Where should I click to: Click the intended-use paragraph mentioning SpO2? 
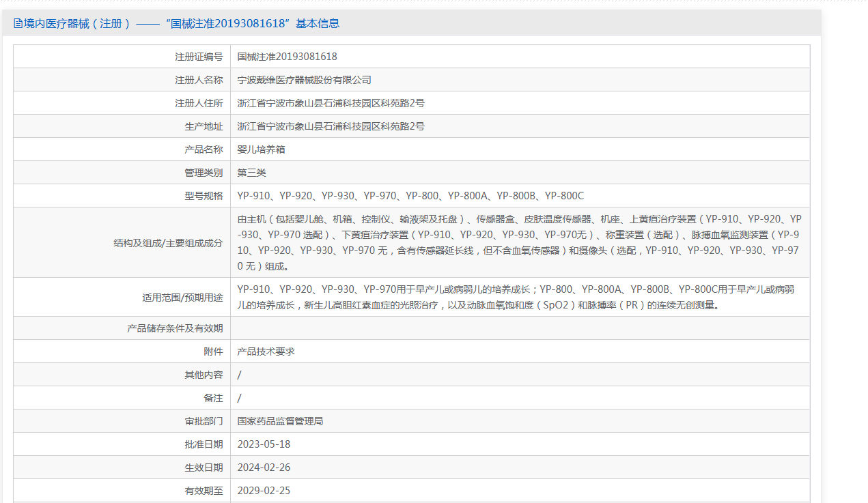[516, 297]
